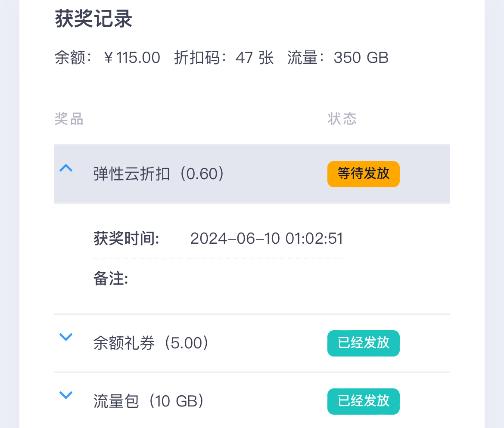Select the 弹性云折扣（0.60）prize name

click(159, 174)
